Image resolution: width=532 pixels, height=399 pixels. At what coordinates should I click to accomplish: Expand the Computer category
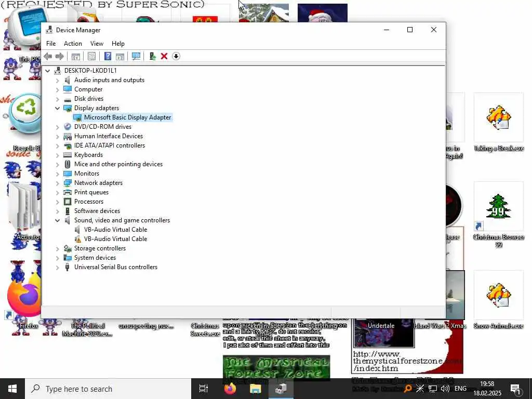pyautogui.click(x=57, y=89)
